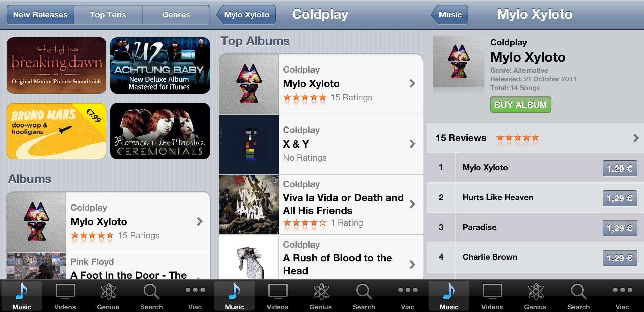Go back to Music from album page

[x=449, y=15]
